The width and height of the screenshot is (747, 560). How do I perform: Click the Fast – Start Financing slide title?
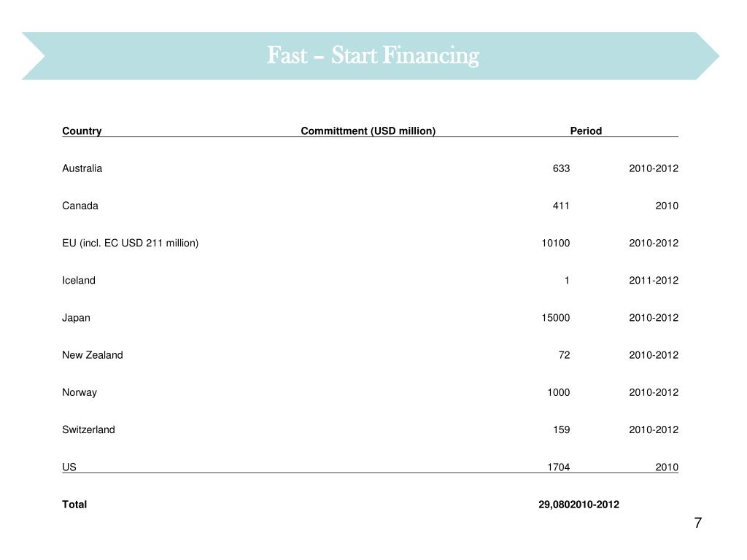tap(372, 55)
